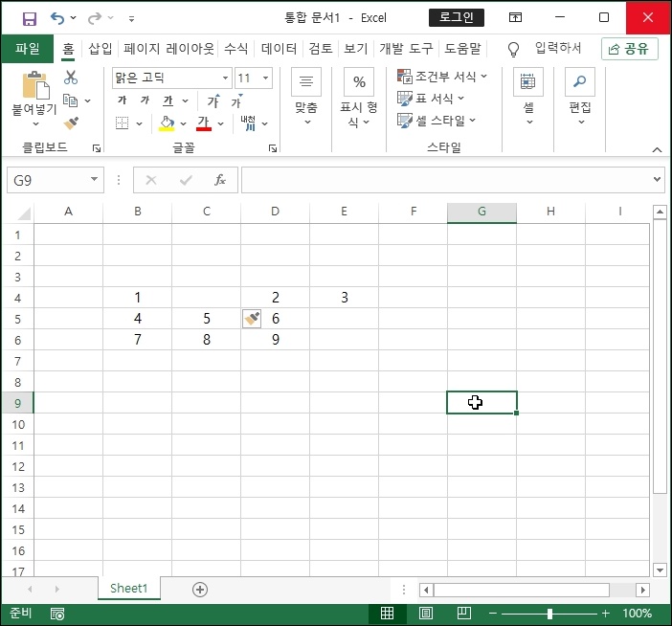
Task: Open the 클립보드 dialog launcher
Action: tap(97, 148)
